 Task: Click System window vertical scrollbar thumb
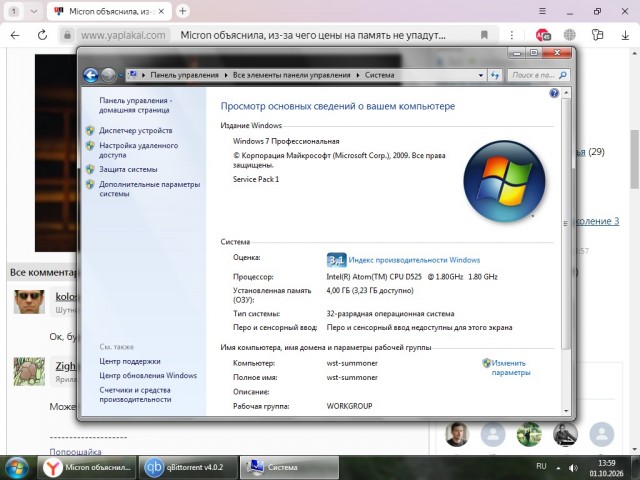(566, 224)
